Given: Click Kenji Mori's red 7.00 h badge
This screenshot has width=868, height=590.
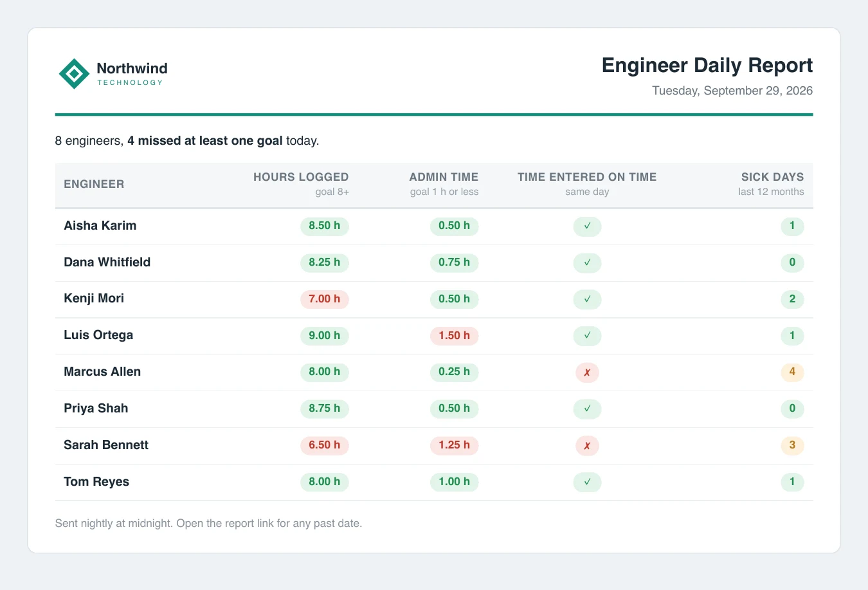Looking at the screenshot, I should point(325,299).
